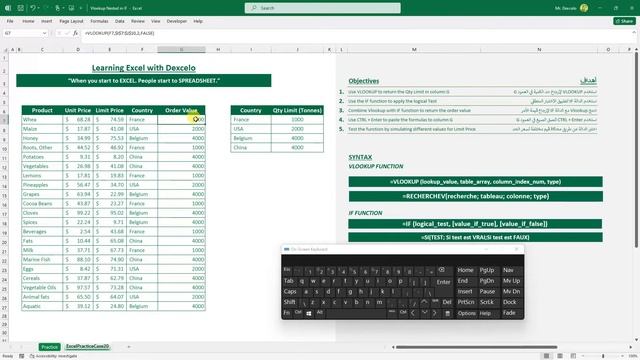Select the Country cell for Maize row
Viewport: 640px width, 360px height.
[x=142, y=129]
